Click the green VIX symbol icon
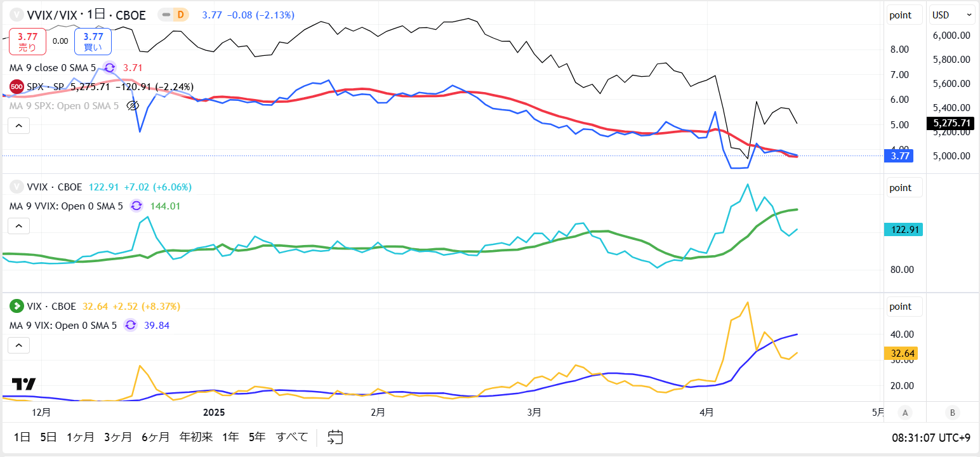Image resolution: width=980 pixels, height=457 pixels. pos(17,306)
